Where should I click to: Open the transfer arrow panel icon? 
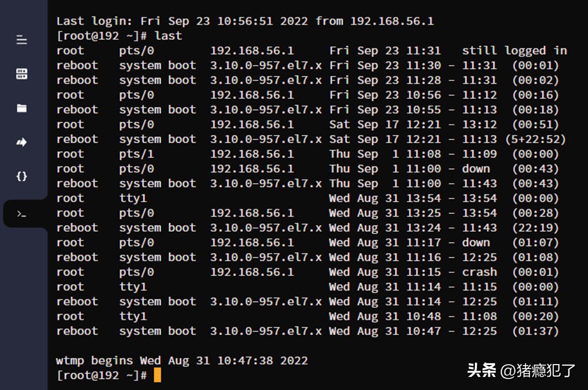(21, 143)
